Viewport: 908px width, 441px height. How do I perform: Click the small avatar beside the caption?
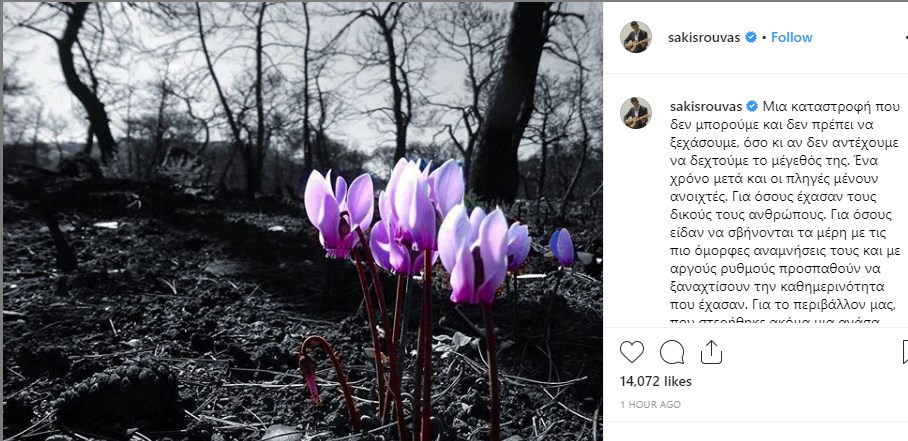pyautogui.click(x=636, y=113)
